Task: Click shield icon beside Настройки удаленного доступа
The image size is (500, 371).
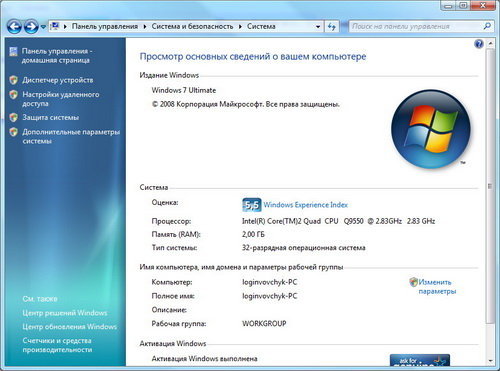Action: [13, 95]
